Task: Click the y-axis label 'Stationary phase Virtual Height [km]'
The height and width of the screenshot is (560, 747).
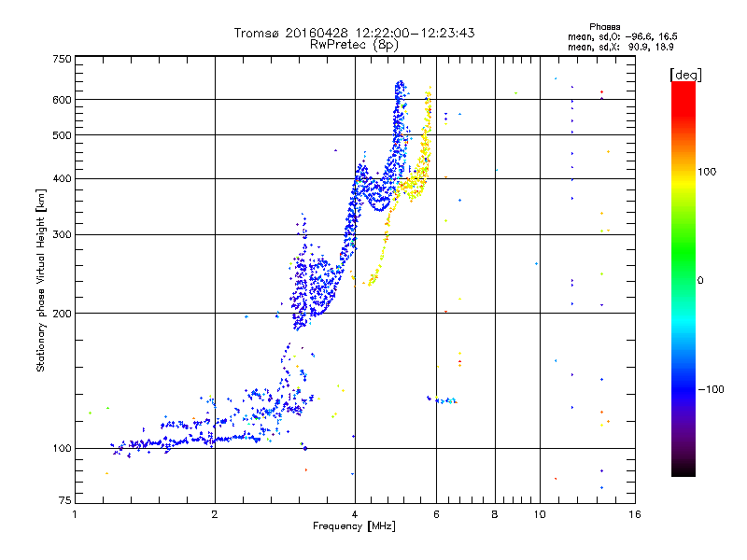Action: 41,280
